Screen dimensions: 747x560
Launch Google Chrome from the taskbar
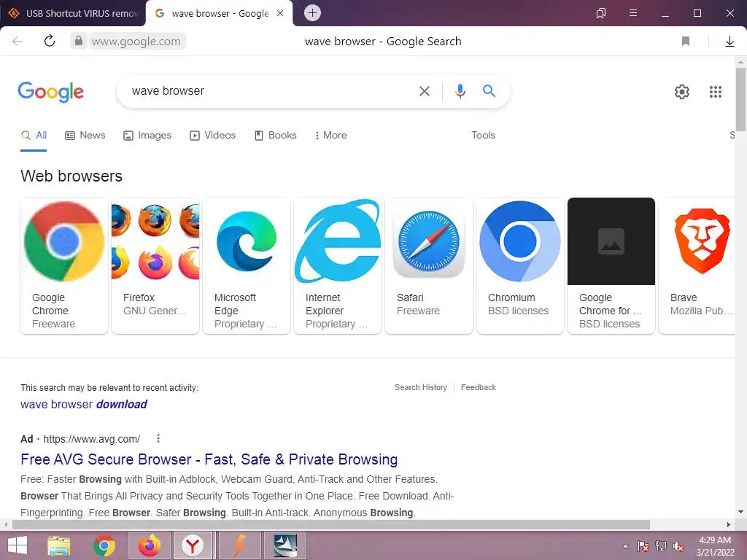click(x=104, y=545)
